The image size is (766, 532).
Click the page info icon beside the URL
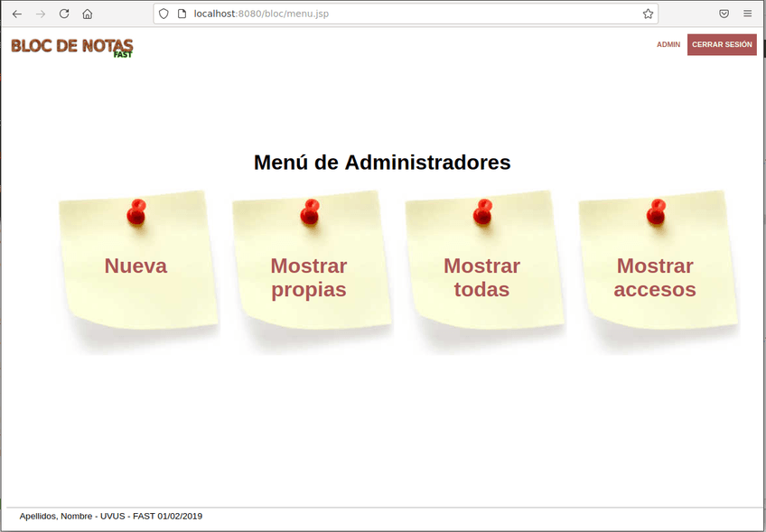pyautogui.click(x=182, y=14)
